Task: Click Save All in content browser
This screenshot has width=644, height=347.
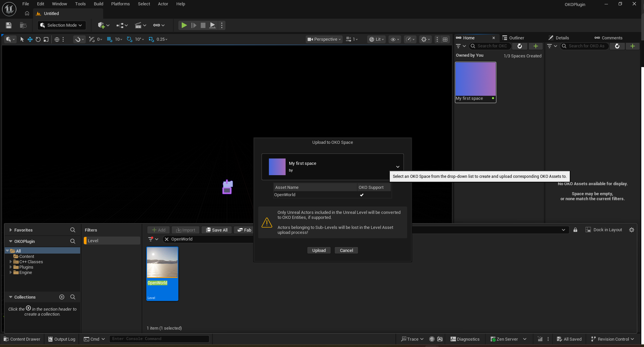Action: coord(217,230)
